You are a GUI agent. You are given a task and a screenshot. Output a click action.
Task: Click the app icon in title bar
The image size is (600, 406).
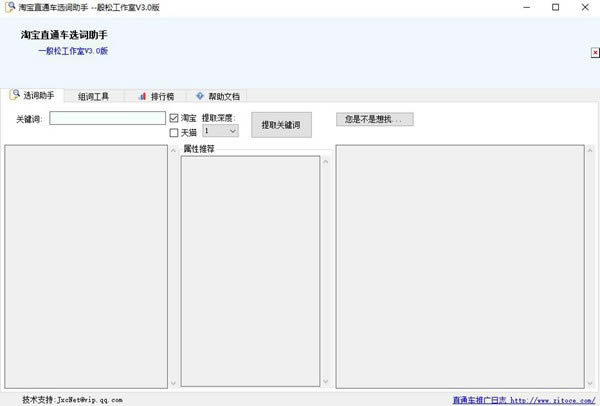pyautogui.click(x=9, y=7)
